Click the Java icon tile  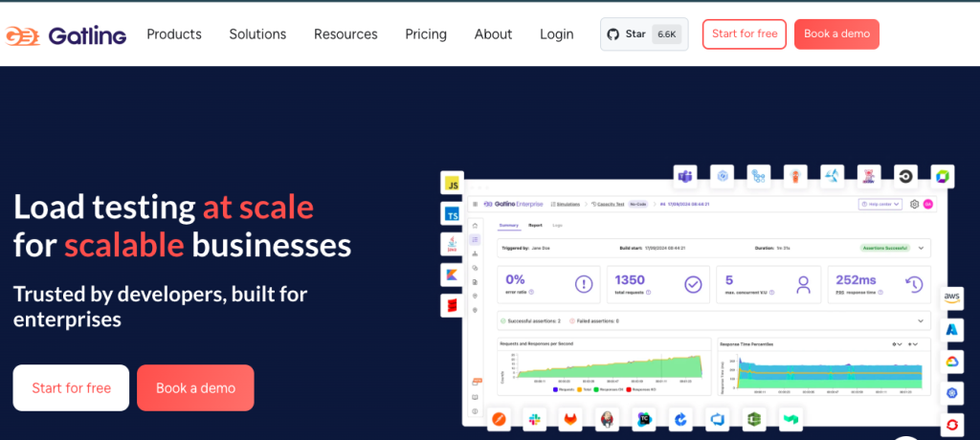click(452, 244)
